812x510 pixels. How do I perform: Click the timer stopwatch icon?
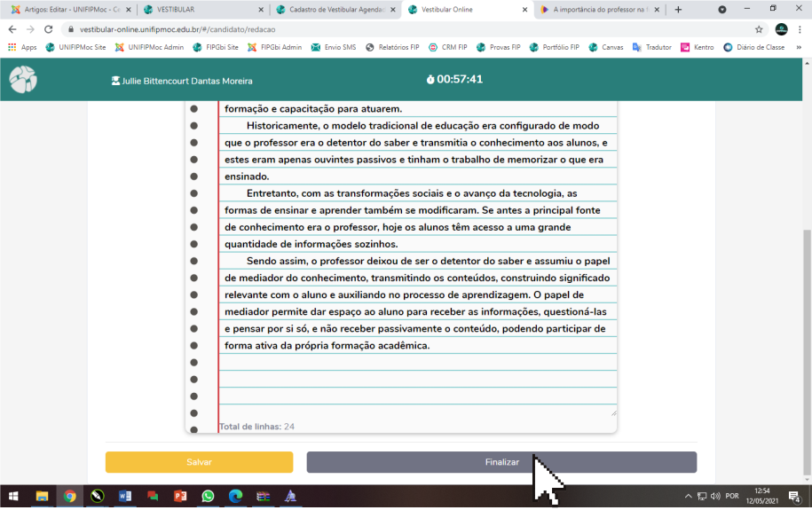(430, 80)
